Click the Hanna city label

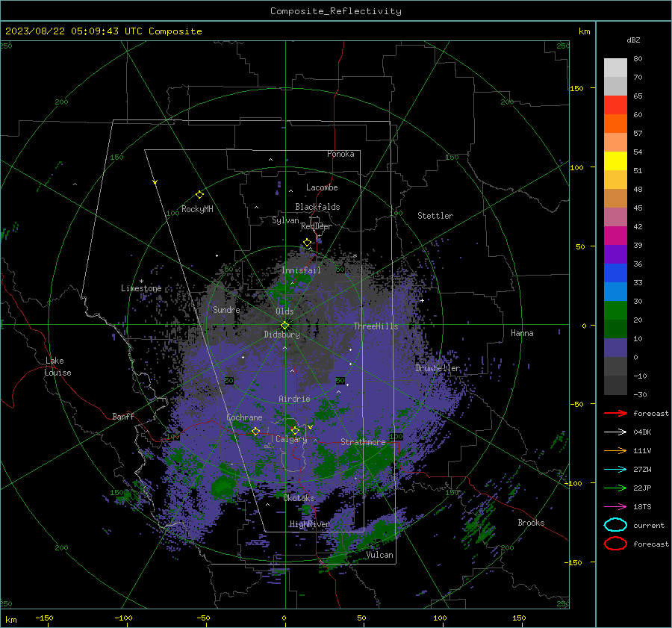point(522,333)
